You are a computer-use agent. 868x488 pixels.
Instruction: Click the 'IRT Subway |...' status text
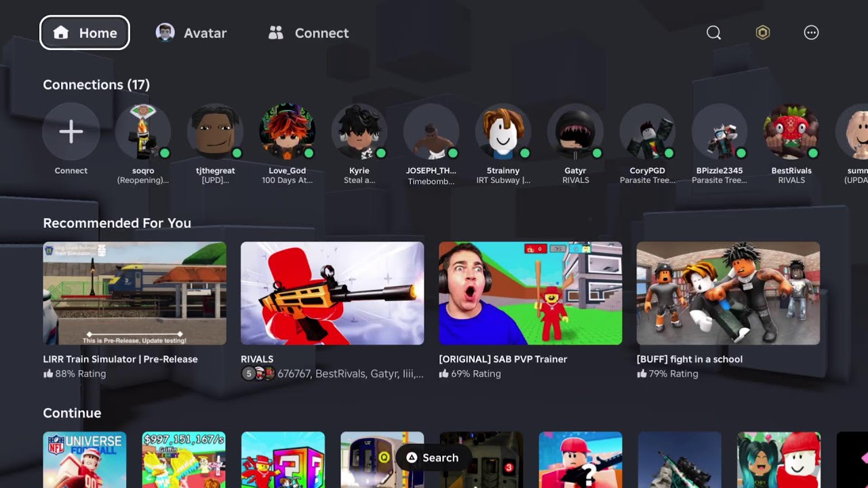(503, 180)
